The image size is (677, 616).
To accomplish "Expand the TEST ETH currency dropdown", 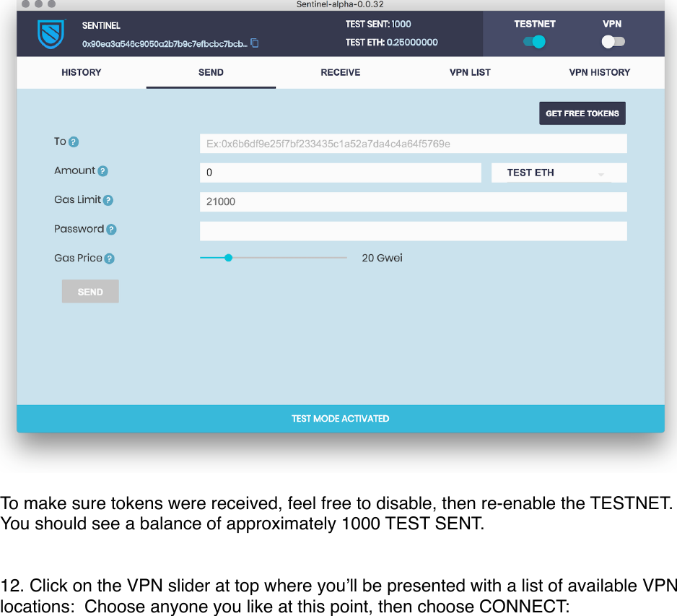I will click(559, 173).
